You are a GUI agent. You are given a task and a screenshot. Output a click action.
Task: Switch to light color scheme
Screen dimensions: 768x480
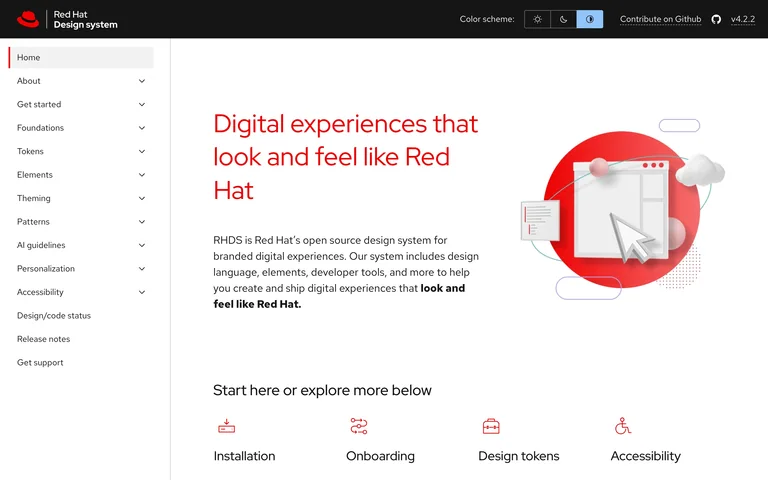[537, 19]
